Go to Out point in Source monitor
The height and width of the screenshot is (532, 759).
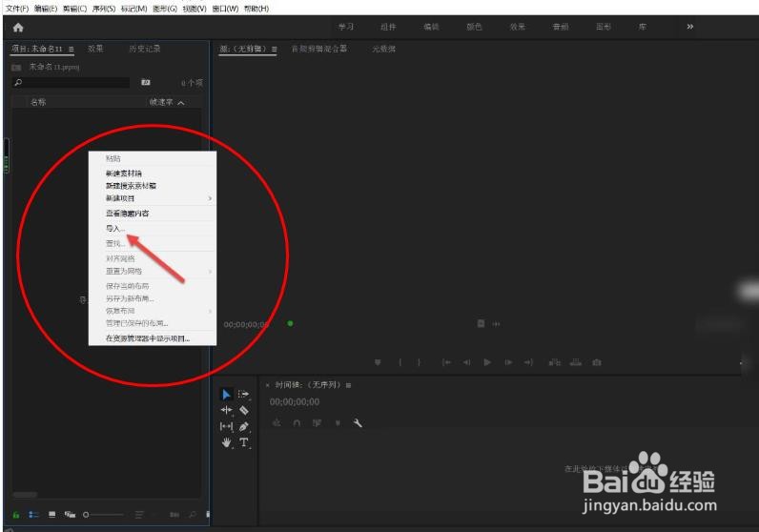[528, 362]
